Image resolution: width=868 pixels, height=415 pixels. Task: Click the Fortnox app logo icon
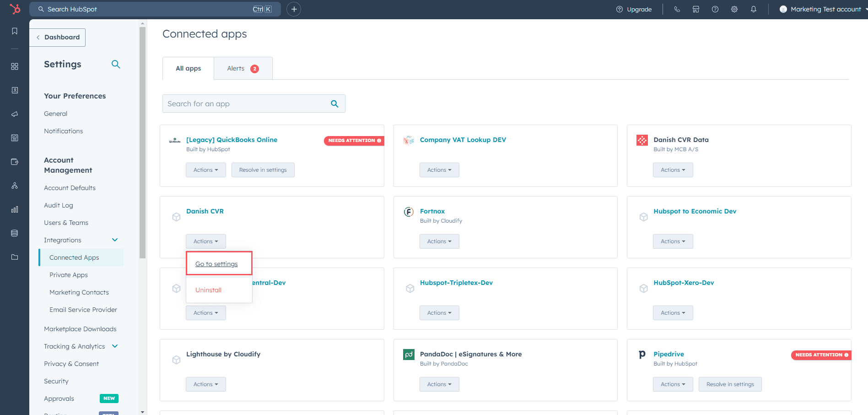409,212
